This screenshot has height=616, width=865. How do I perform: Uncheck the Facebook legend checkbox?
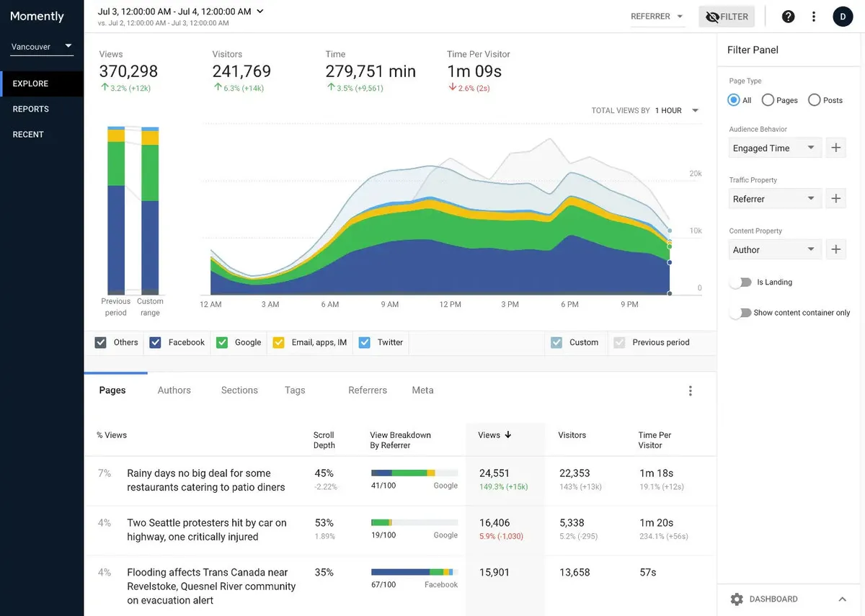click(155, 342)
